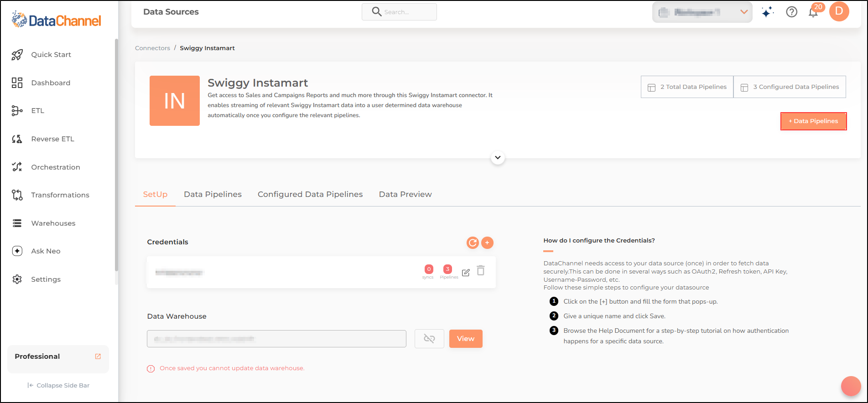Go to Connectors breadcrumb link
This screenshot has width=868, height=403.
tap(152, 48)
